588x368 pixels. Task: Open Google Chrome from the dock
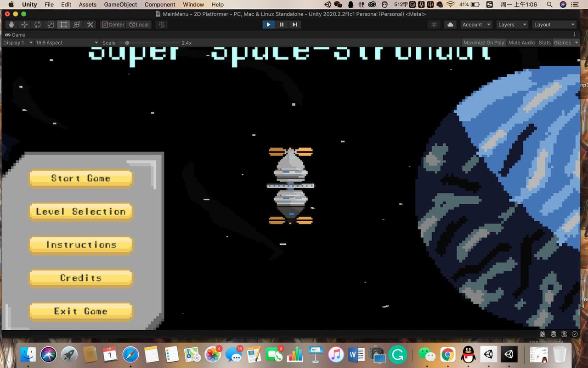click(448, 354)
